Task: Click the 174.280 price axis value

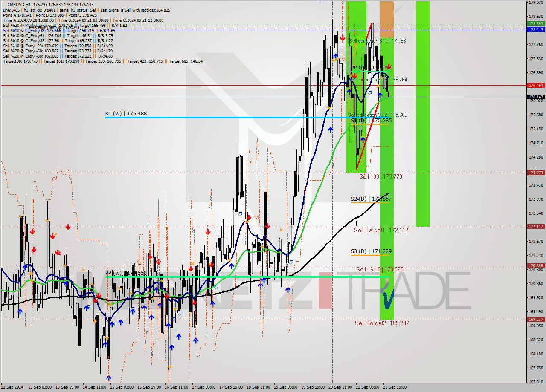Action: 536,157
